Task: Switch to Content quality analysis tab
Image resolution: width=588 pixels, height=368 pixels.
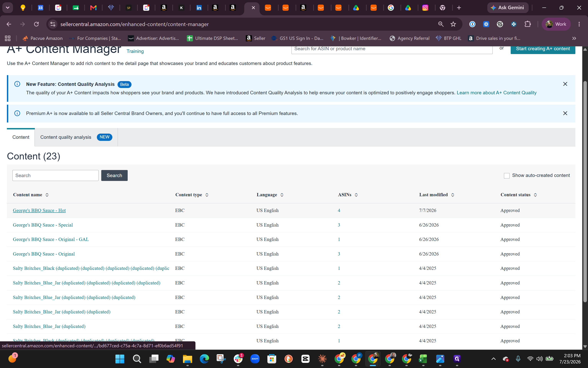Action: [76, 137]
